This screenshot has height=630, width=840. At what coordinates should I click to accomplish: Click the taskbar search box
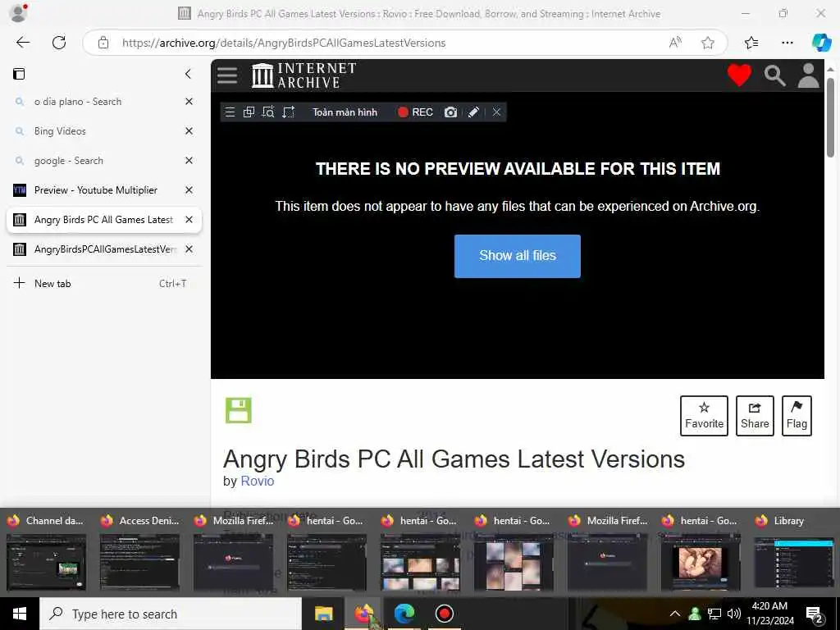click(171, 614)
